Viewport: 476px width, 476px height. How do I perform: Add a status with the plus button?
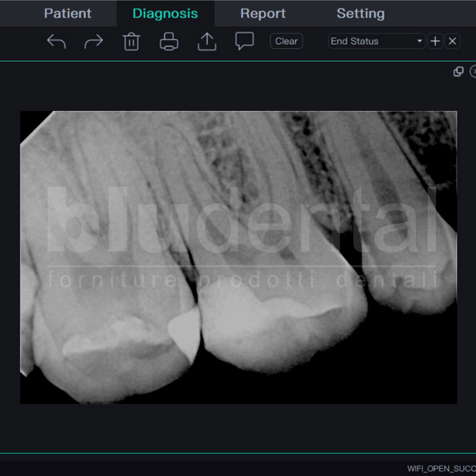tap(436, 41)
